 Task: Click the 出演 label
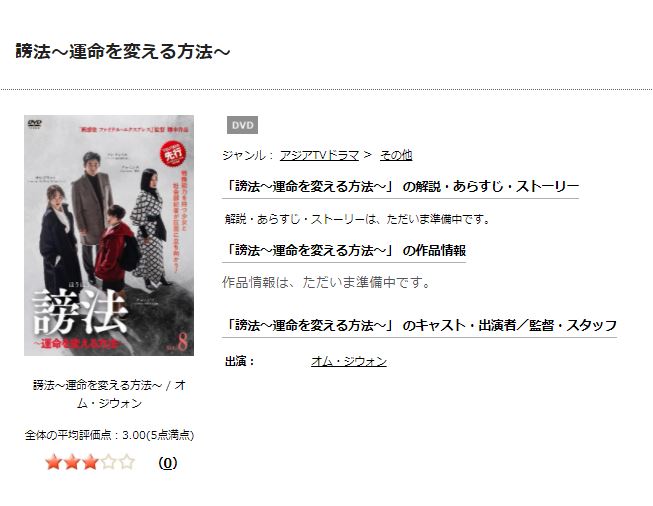[239, 361]
